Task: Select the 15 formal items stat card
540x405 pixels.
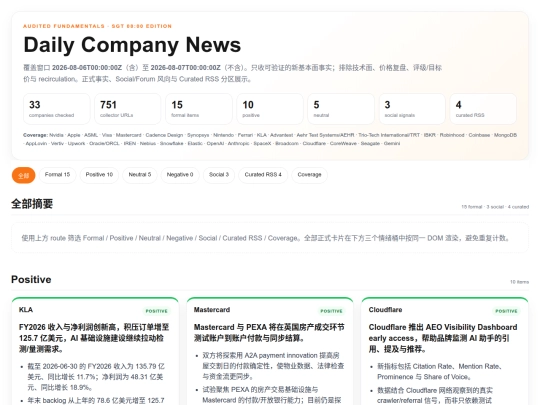Action: coord(199,109)
